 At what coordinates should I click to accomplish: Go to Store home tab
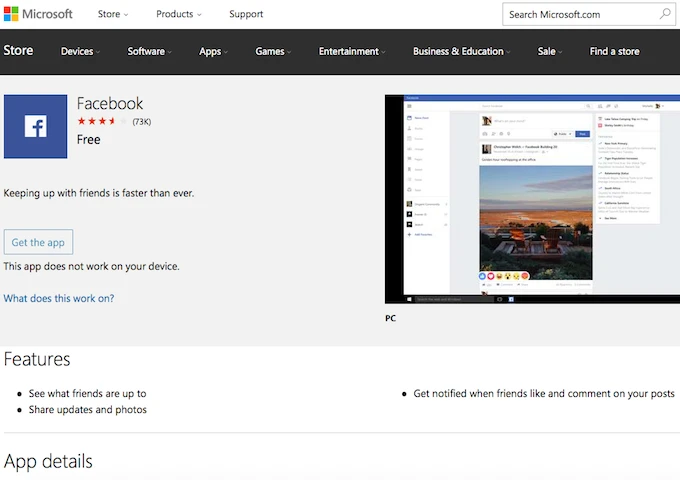[18, 51]
